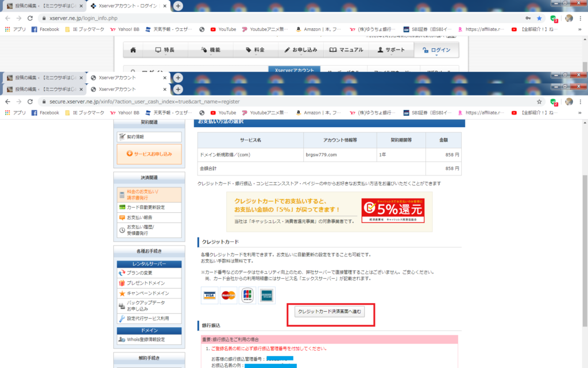
Task: Expand the 機能 navigation menu
Action: [x=210, y=50]
